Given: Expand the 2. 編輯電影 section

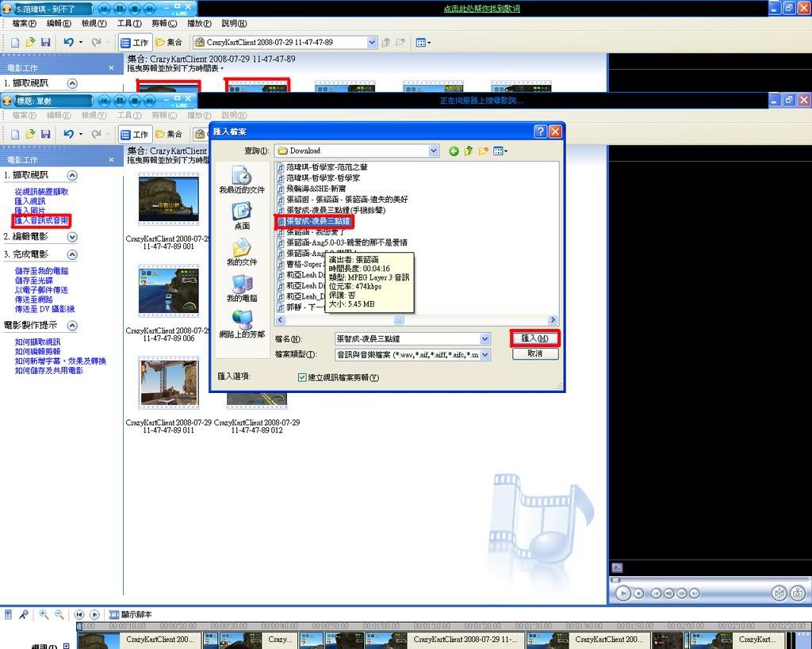Looking at the screenshot, I should (x=72, y=236).
